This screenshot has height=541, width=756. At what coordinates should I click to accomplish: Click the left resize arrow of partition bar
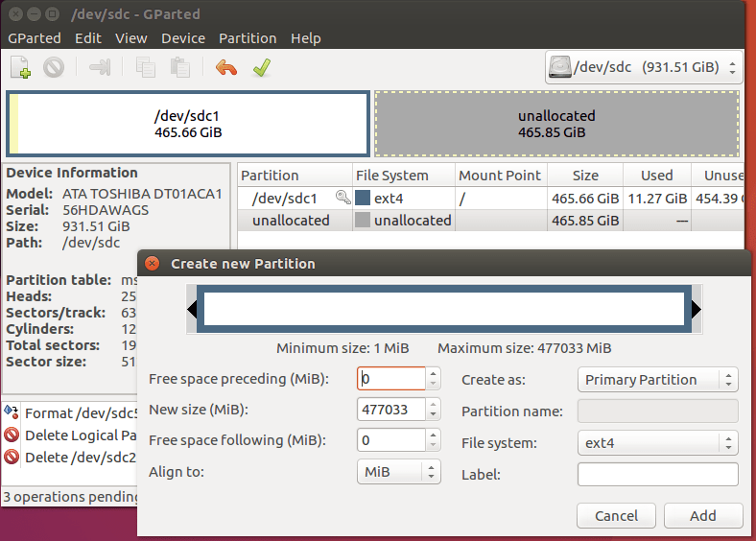(x=192, y=309)
